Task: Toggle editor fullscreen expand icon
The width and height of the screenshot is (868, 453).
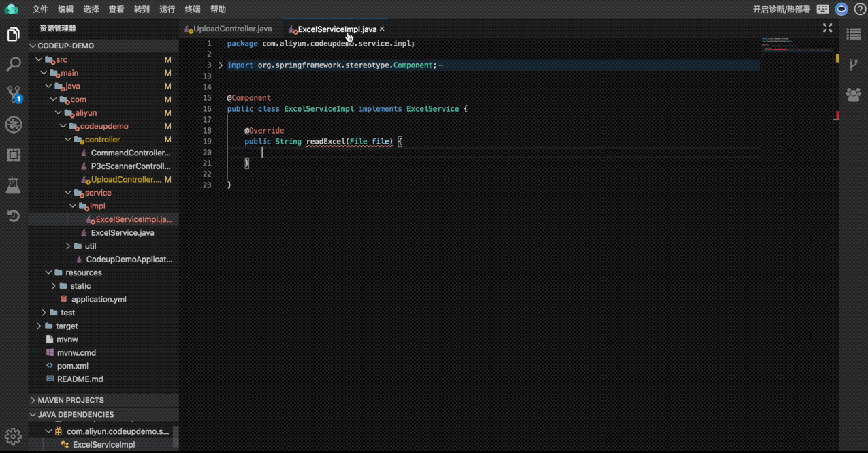Action: click(828, 28)
